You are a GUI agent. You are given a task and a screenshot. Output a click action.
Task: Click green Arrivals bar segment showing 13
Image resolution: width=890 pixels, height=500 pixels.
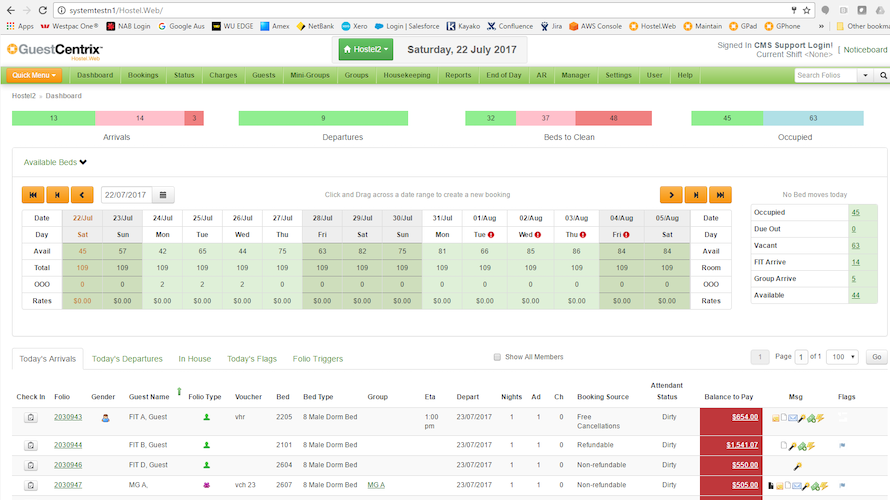pyautogui.click(x=53, y=118)
